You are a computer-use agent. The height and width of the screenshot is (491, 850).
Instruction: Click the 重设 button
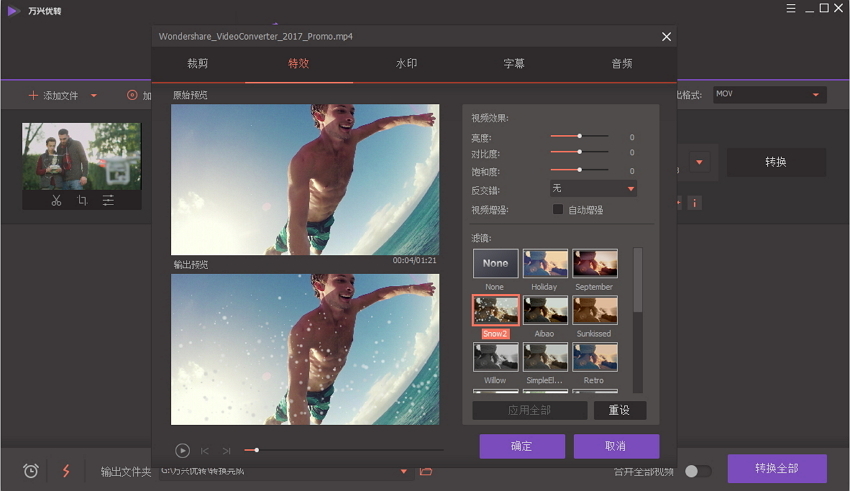(x=620, y=411)
